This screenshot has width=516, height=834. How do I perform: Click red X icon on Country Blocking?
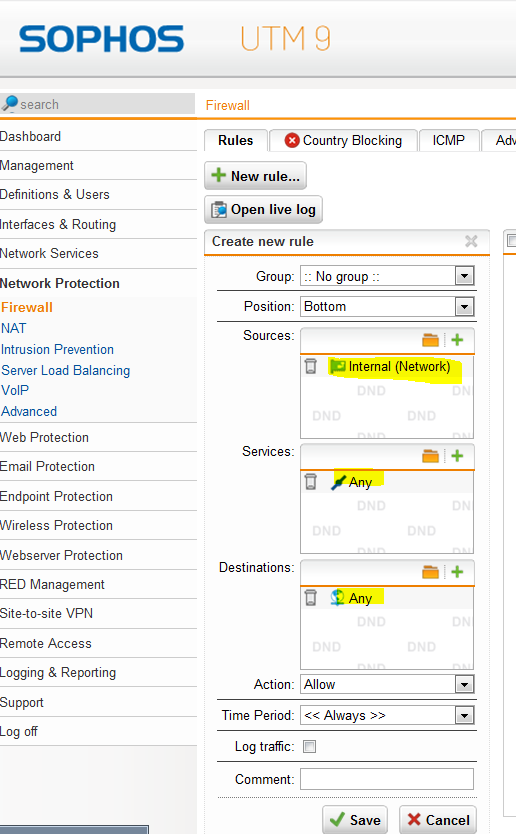(x=292, y=140)
